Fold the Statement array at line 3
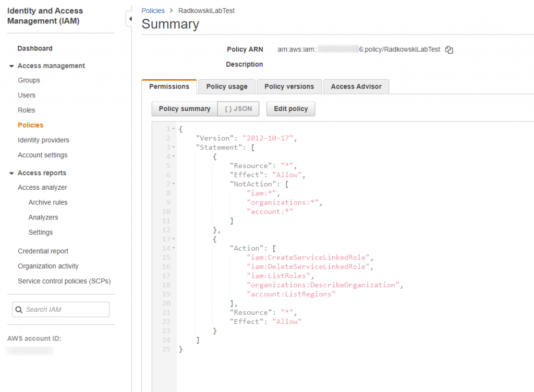 pyautogui.click(x=173, y=148)
